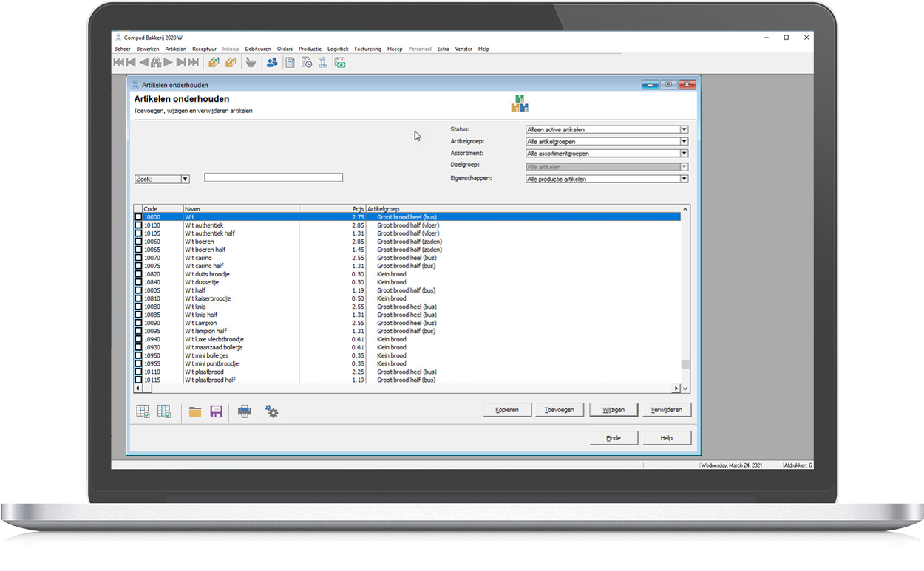Select the row 'Wit boeren half'
924x571 pixels.
click(x=407, y=250)
